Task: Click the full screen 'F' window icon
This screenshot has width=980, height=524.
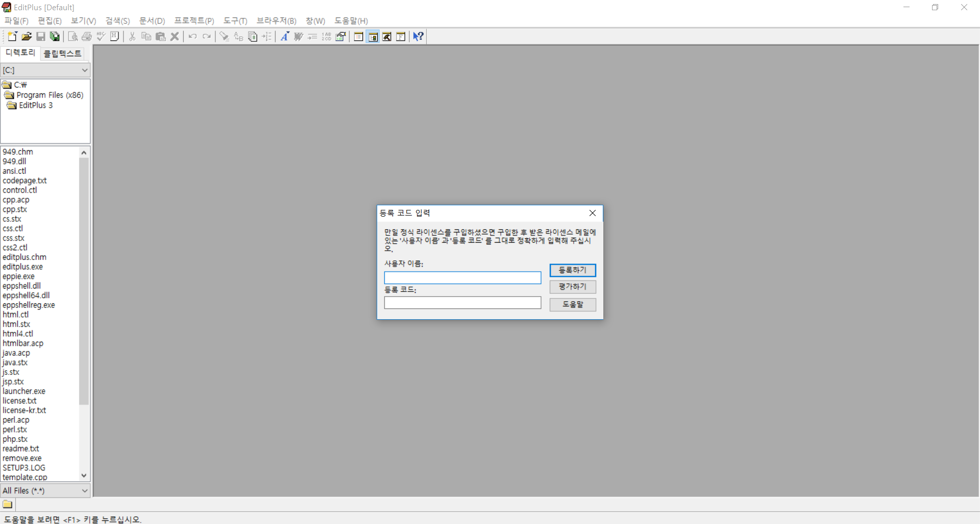Action: [401, 36]
